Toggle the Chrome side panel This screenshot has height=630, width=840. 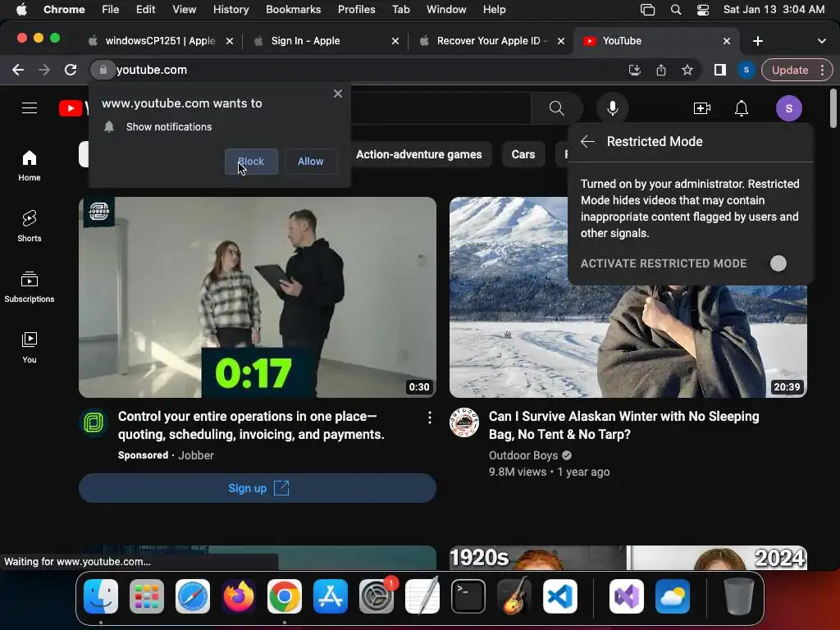[720, 70]
